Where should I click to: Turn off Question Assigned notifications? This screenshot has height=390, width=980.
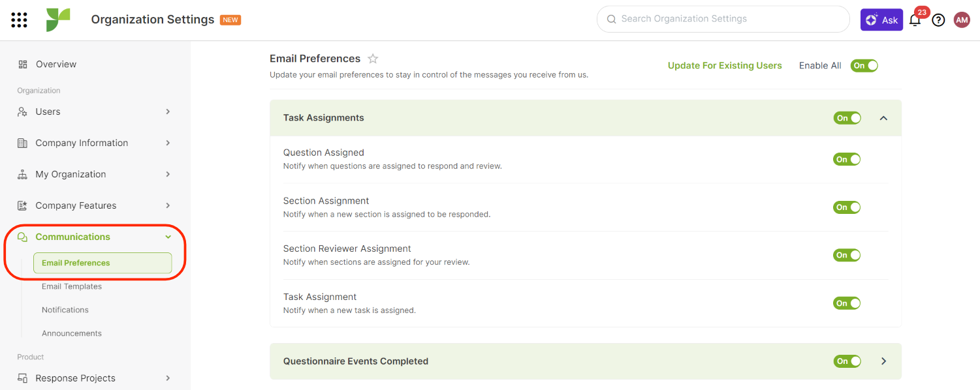coord(847,159)
